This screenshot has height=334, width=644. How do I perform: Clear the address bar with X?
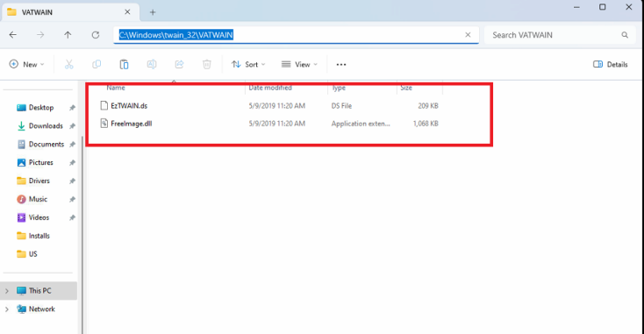click(468, 35)
